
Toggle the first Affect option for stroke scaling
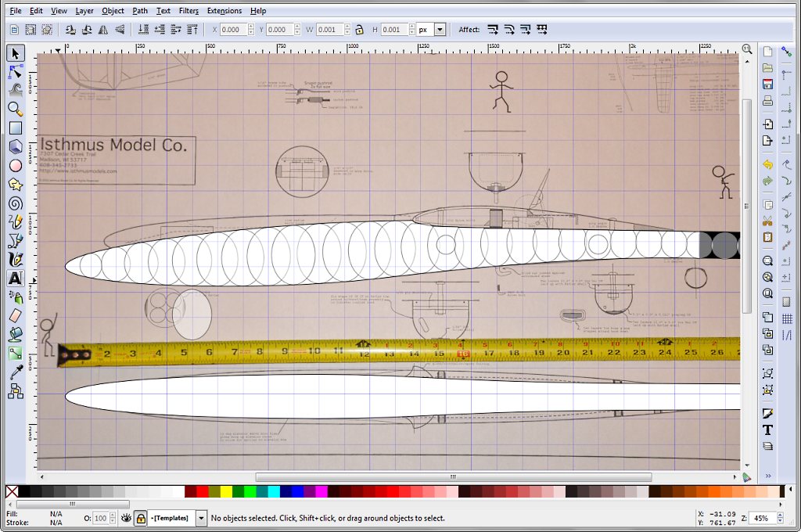[493, 30]
